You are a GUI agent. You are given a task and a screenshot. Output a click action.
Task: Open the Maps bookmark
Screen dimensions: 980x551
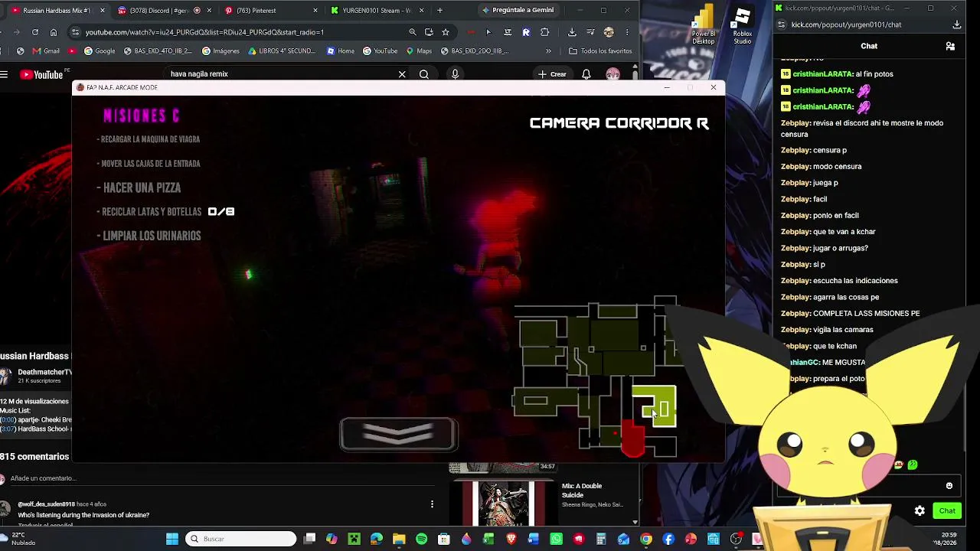point(419,51)
